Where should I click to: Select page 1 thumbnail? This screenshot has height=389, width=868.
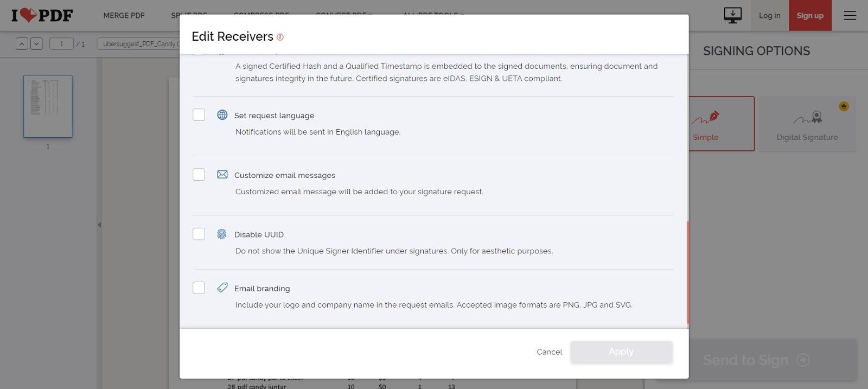pyautogui.click(x=48, y=106)
